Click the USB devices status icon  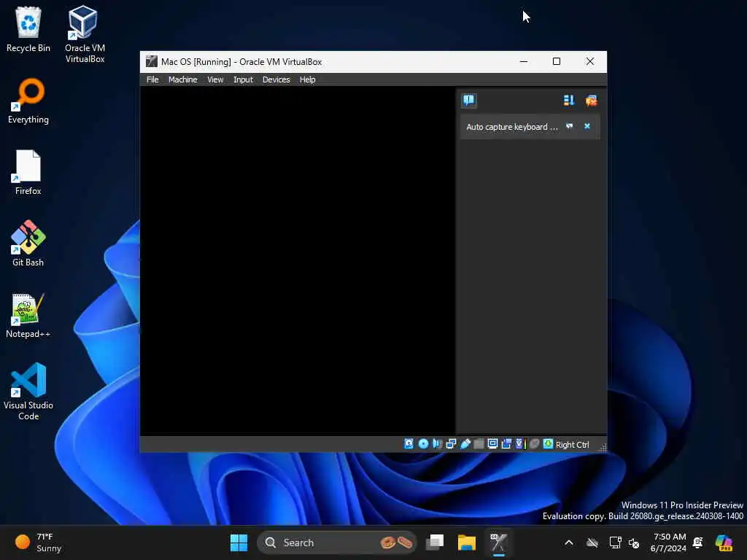(465, 444)
